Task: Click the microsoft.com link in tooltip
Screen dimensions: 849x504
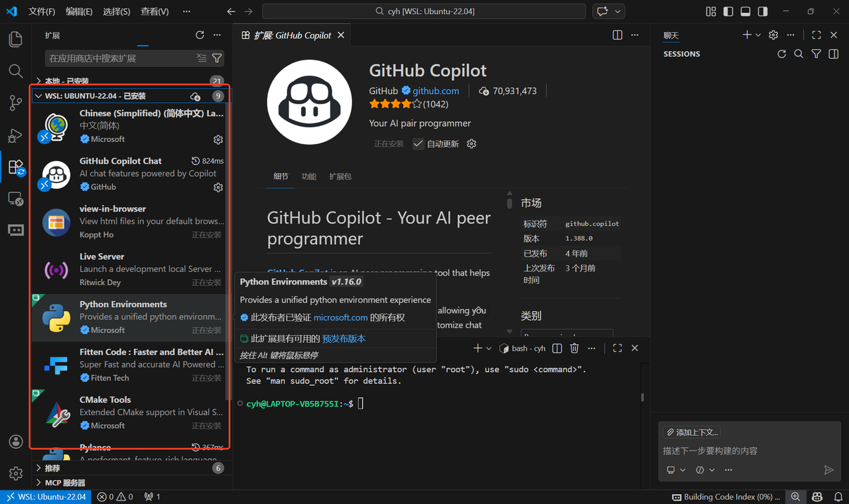Action: coord(340,318)
